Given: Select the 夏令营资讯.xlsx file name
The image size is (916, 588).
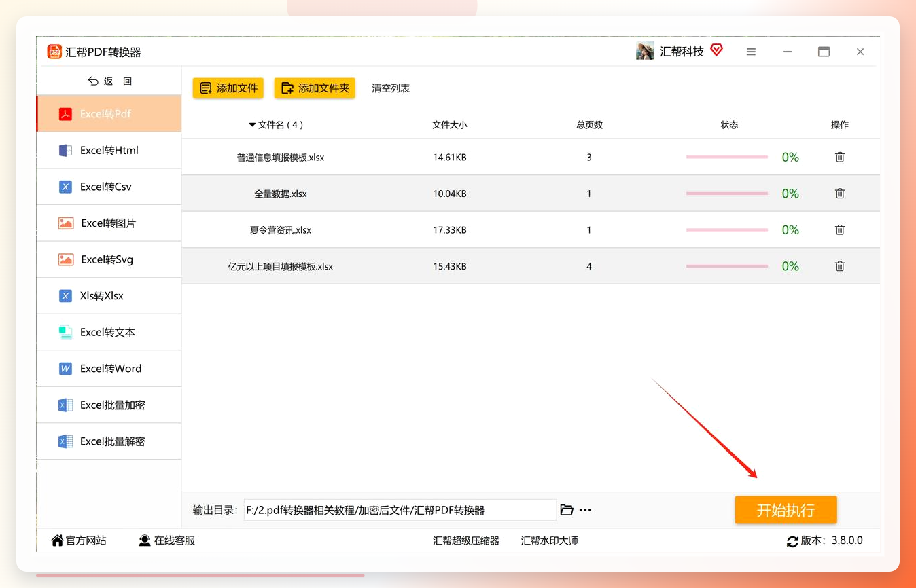Looking at the screenshot, I should pyautogui.click(x=281, y=230).
